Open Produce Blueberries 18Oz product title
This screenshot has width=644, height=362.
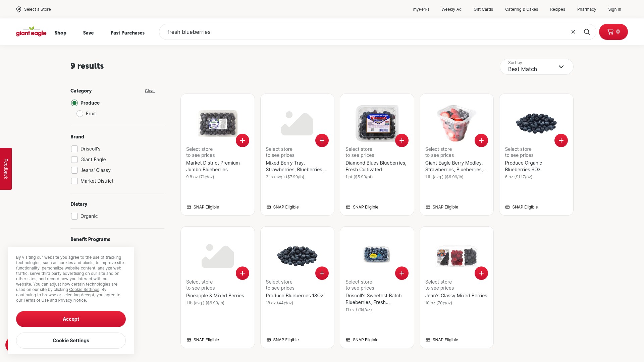pyautogui.click(x=294, y=296)
